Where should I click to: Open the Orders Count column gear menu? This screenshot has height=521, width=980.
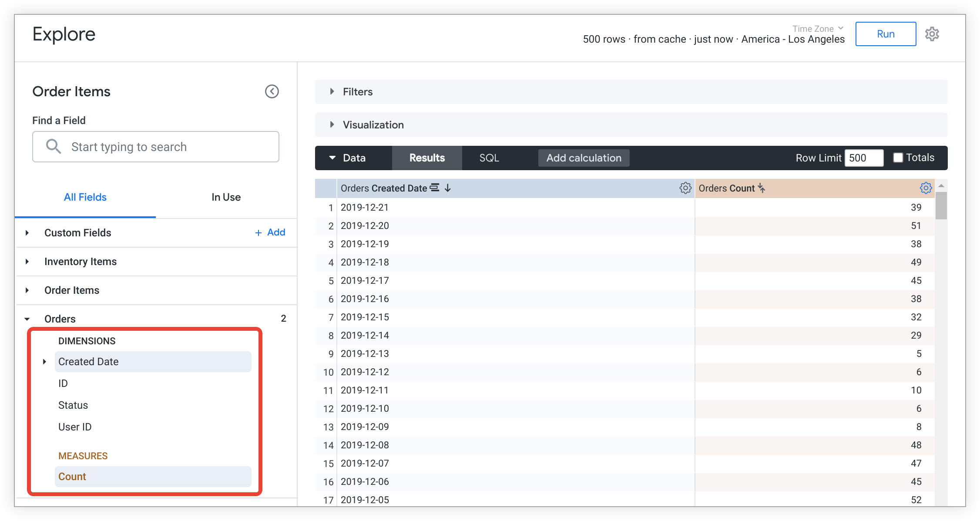pyautogui.click(x=926, y=188)
